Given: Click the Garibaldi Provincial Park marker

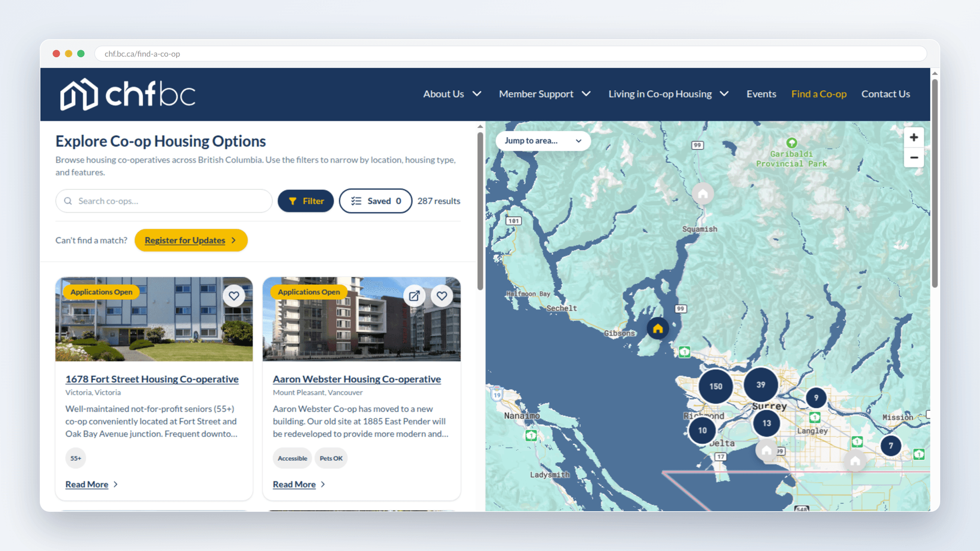Looking at the screenshot, I should click(x=792, y=143).
